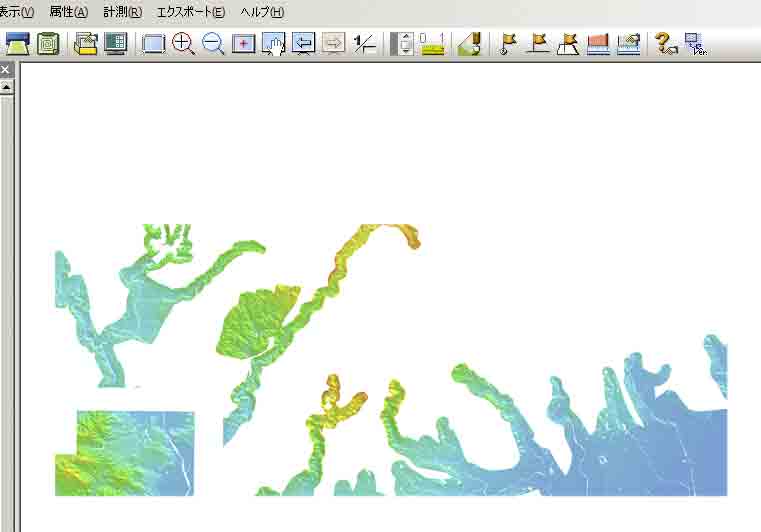Click the rectangular elevation tile on the map
The image size is (761, 532).
tap(125, 453)
